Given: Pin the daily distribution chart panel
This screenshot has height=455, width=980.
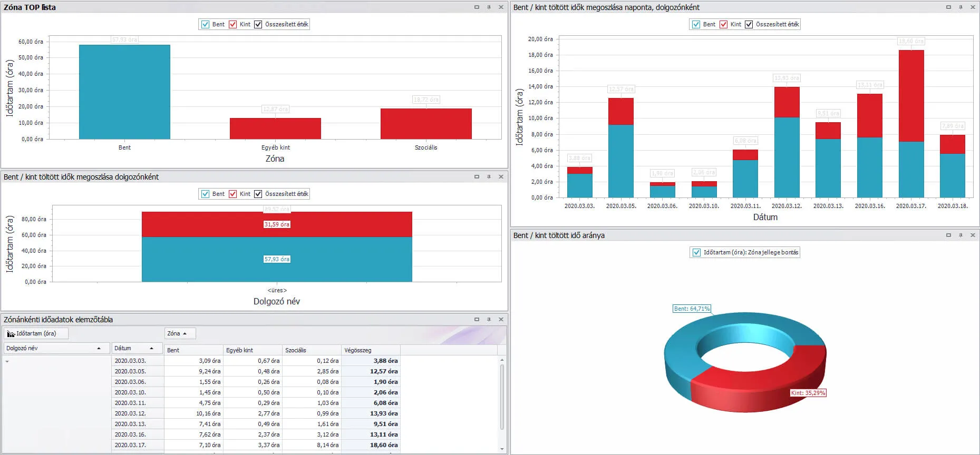Looking at the screenshot, I should 960,7.
